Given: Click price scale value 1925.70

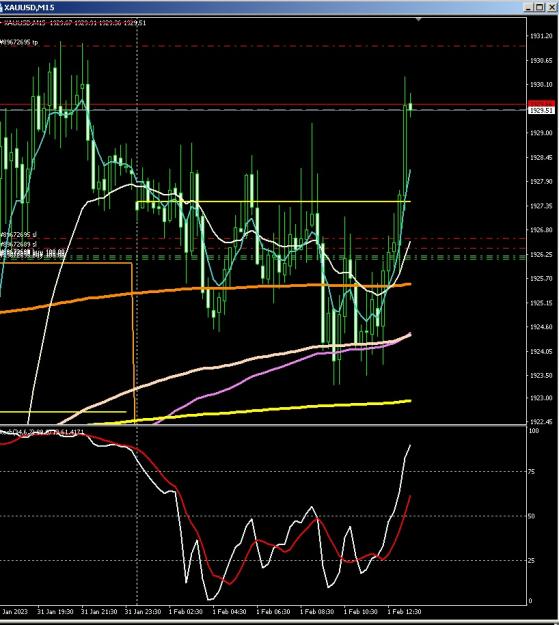Looking at the screenshot, I should [x=541, y=278].
